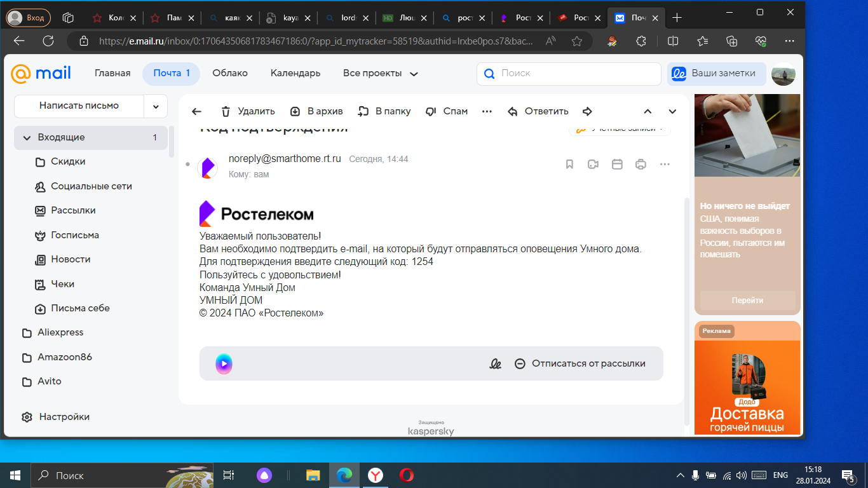The image size is (868, 488).
Task: Open the Edge settings and more menu
Action: (789, 41)
